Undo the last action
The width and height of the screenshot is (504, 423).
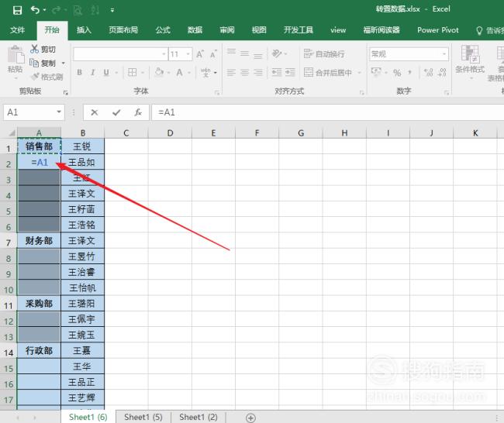point(35,10)
